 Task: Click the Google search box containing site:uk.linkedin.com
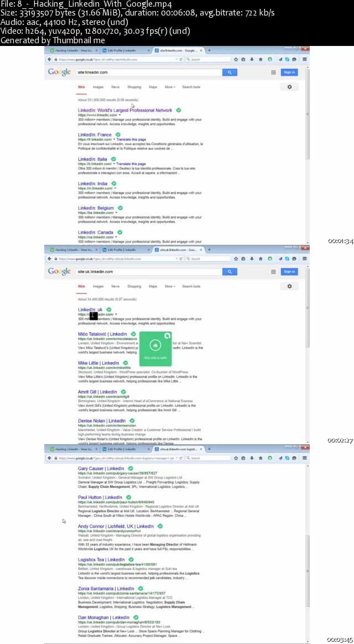(x=149, y=271)
